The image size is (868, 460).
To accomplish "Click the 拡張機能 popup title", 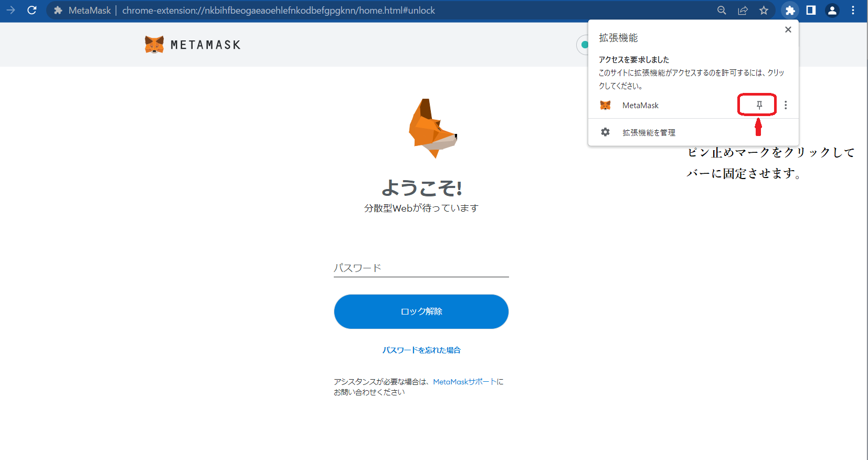I will point(618,38).
